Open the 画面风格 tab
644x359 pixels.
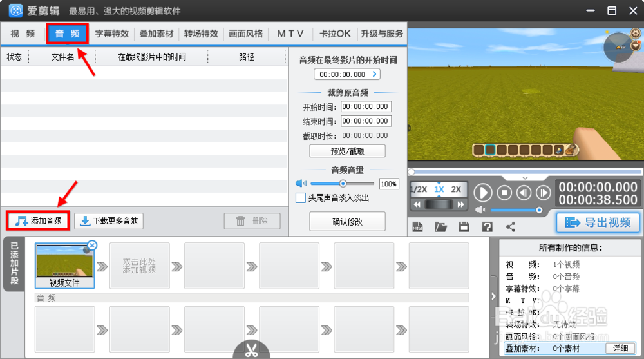tap(245, 34)
